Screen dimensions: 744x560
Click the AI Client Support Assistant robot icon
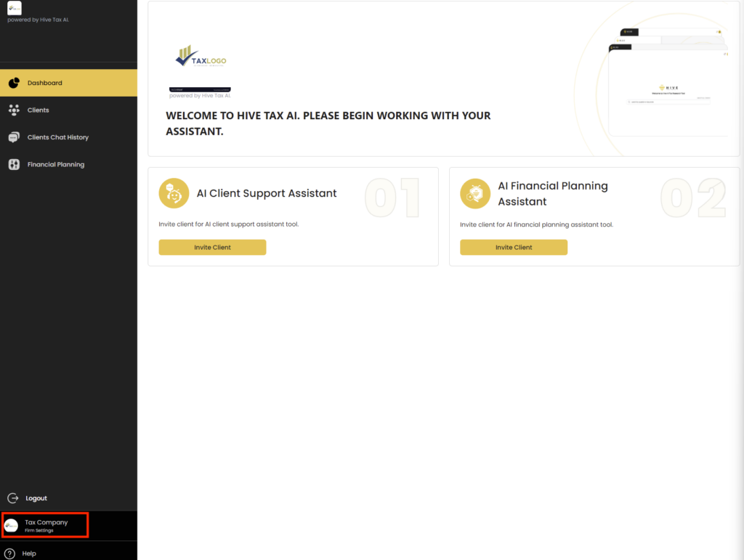coord(174,193)
